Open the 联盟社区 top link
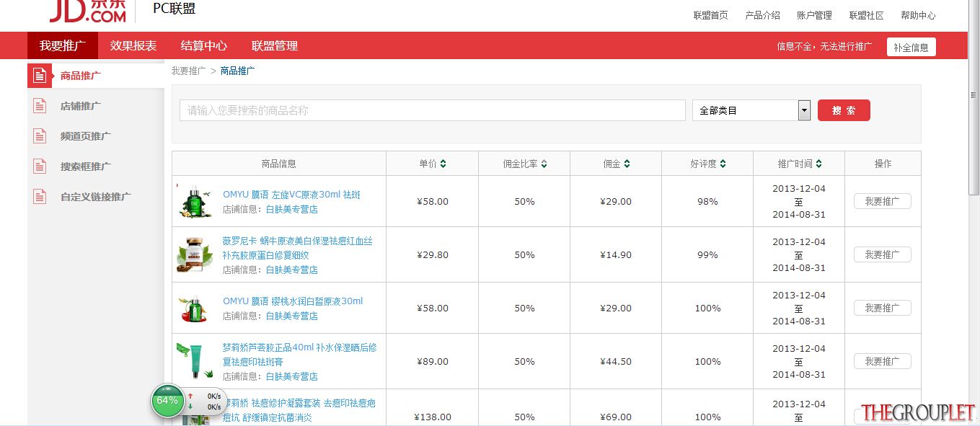Viewport: 980px width, 426px height. click(867, 15)
